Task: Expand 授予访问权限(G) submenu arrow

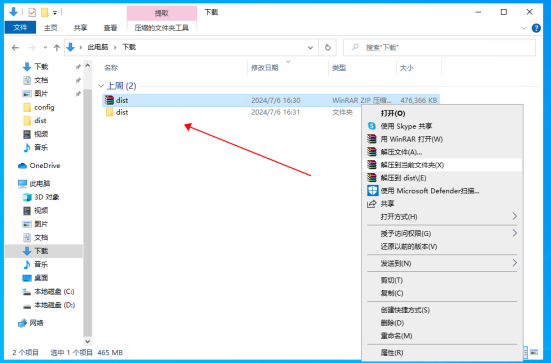Action: point(514,233)
